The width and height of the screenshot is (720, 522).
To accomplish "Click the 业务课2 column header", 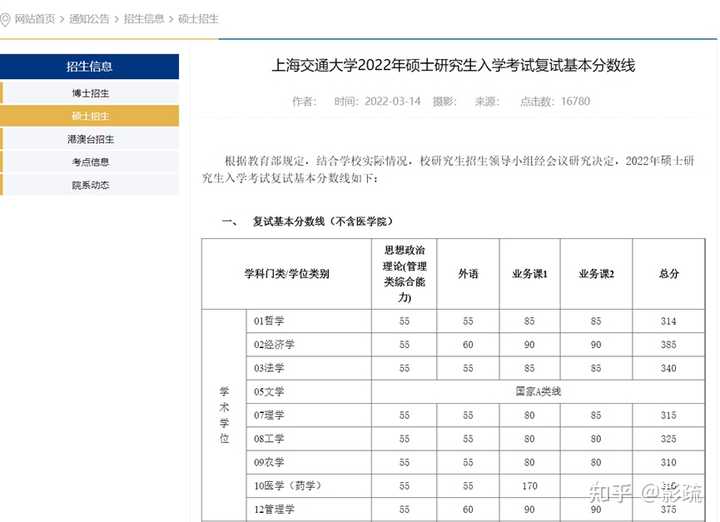I will [596, 274].
